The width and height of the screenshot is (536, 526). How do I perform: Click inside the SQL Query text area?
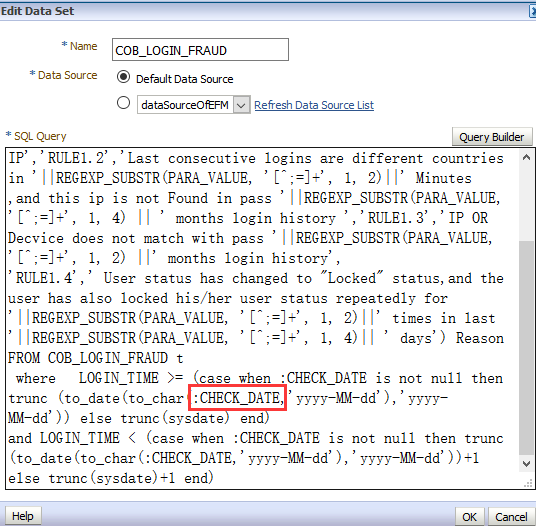pyautogui.click(x=263, y=318)
